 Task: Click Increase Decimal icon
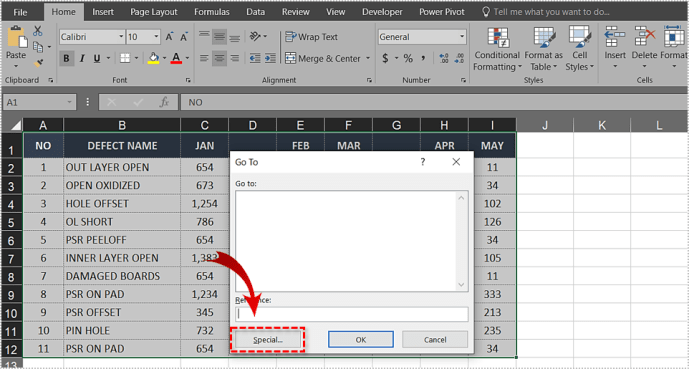point(443,58)
